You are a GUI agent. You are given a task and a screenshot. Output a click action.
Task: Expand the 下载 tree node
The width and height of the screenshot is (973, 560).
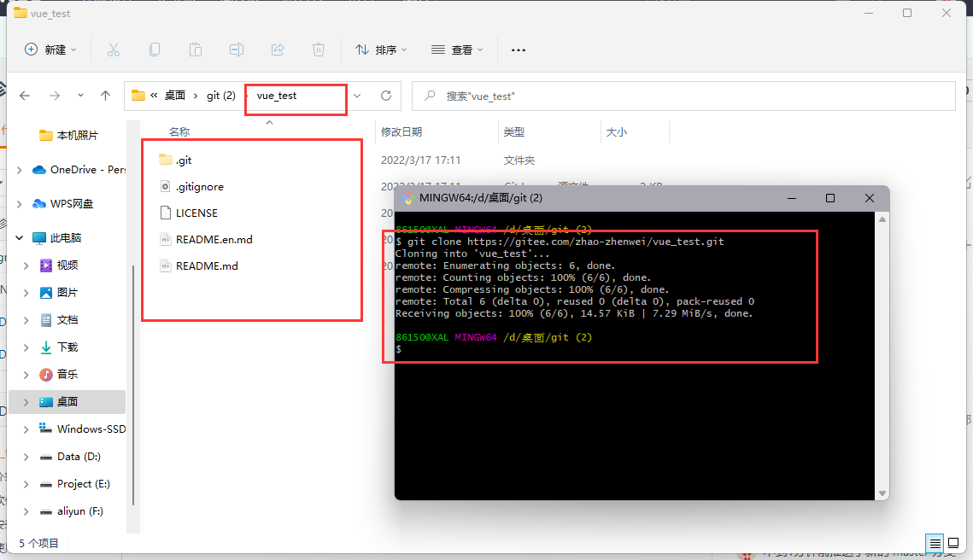click(26, 347)
